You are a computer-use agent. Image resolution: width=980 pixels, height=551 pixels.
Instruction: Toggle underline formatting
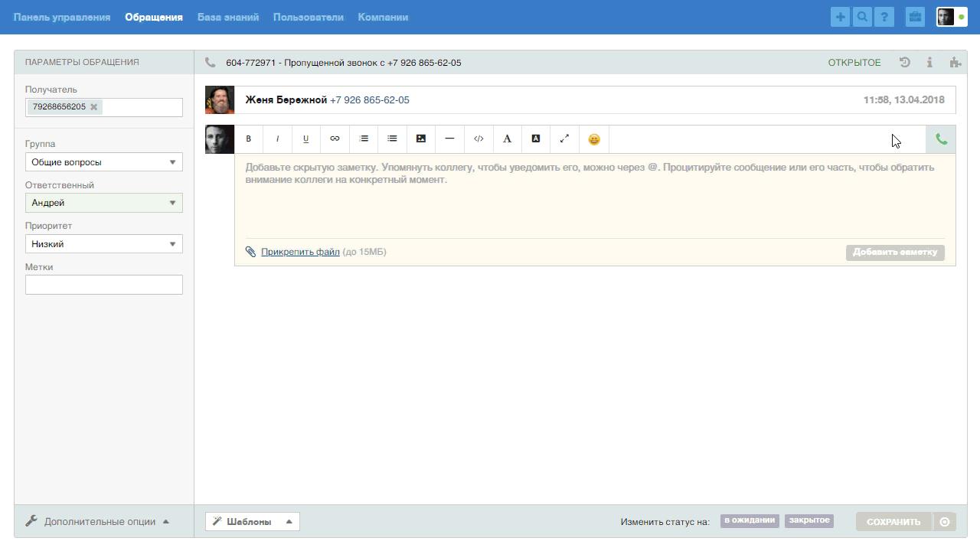[306, 139]
